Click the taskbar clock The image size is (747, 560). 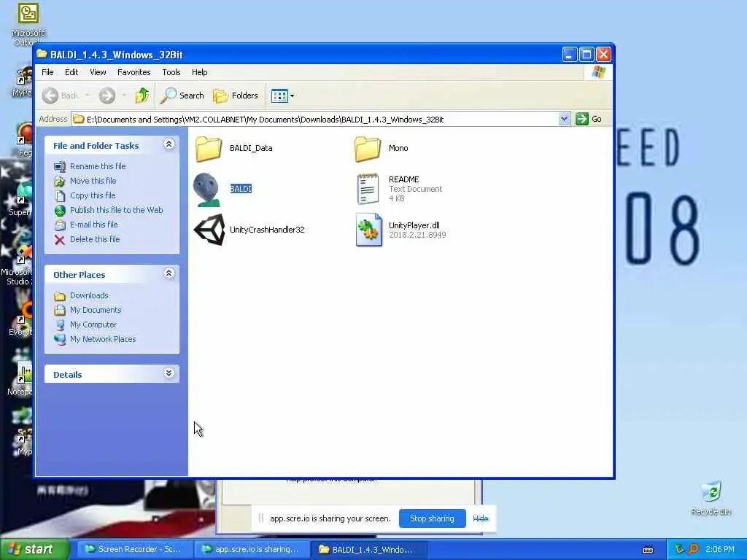tap(720, 550)
